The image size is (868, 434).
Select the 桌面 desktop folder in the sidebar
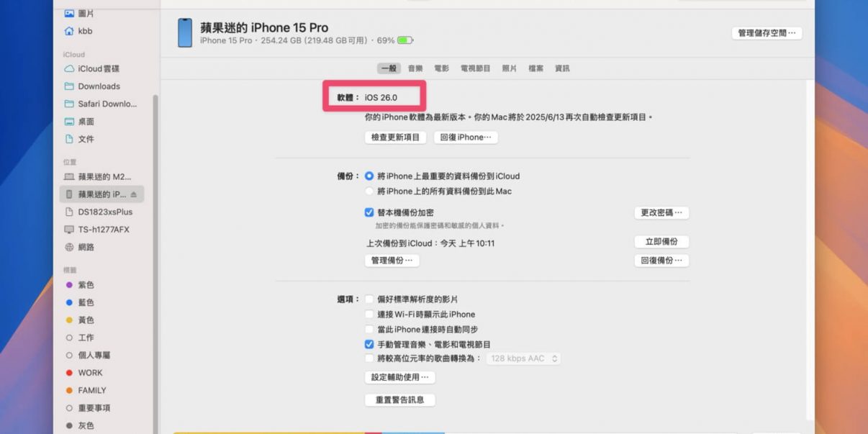86,122
